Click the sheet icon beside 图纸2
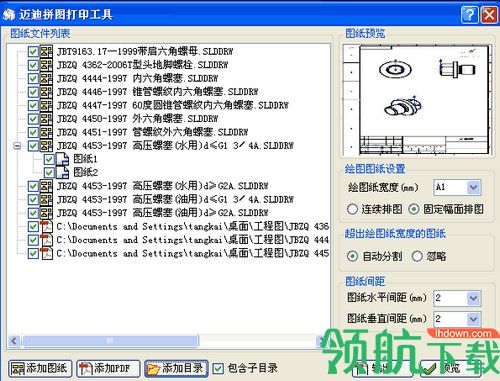 (62, 172)
